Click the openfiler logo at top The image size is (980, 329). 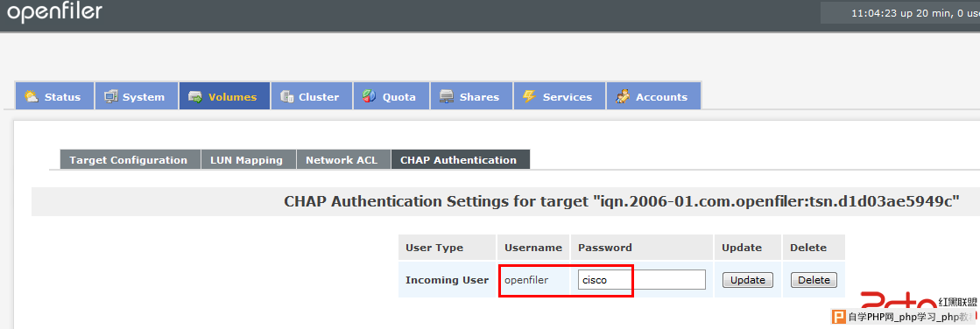tap(53, 12)
